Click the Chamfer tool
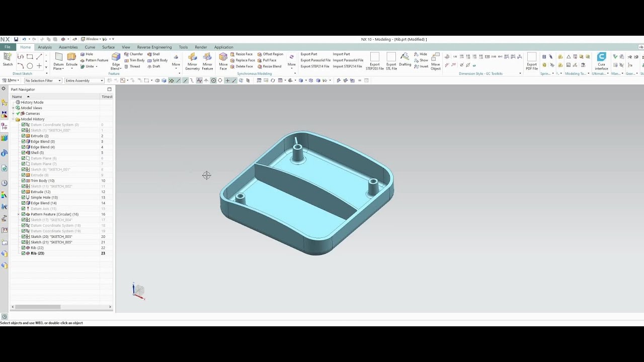Viewport: 644px width, 362px height. pos(133,54)
